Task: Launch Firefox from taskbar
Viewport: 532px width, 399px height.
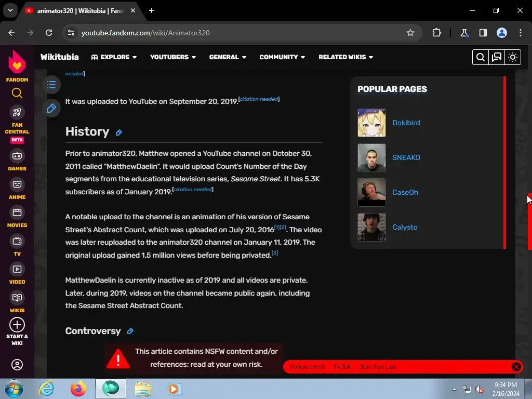Action: [x=78, y=389]
